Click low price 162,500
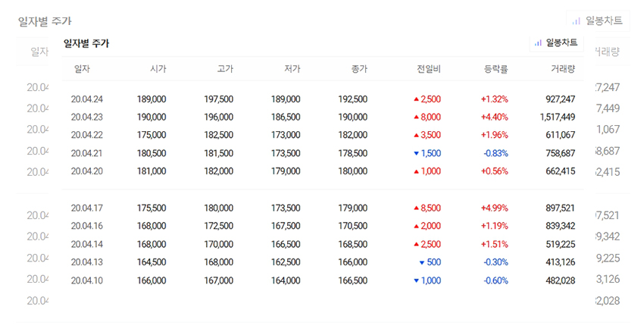Viewport: 644px width, 332px height. click(286, 262)
